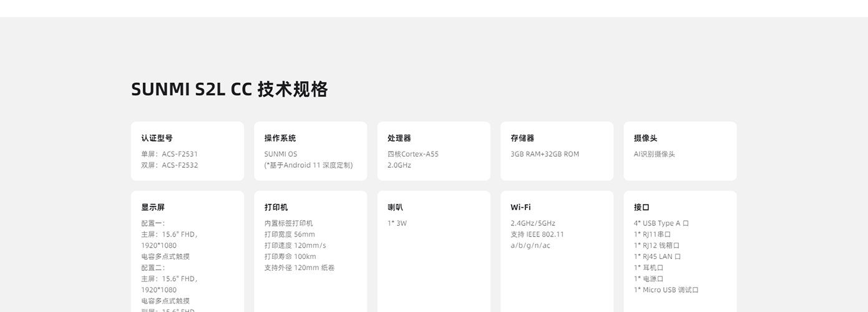Select the card title "显示屏"

click(153, 207)
